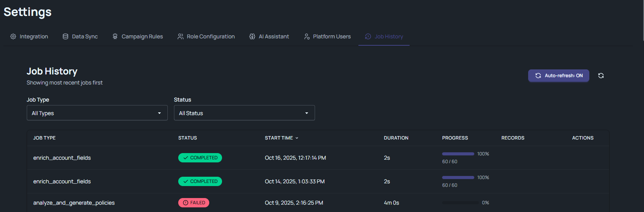This screenshot has height=212, width=644.
Task: Click the Job History clock icon
Action: tap(368, 36)
